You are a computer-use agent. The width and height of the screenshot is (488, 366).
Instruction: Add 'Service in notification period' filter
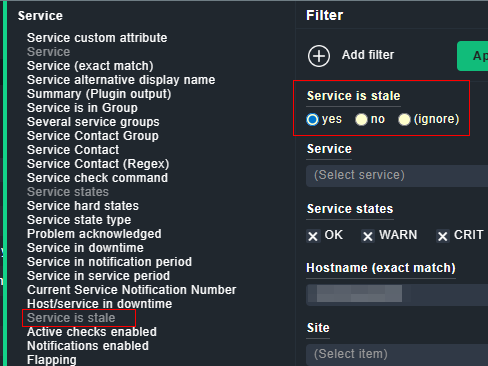click(109, 262)
